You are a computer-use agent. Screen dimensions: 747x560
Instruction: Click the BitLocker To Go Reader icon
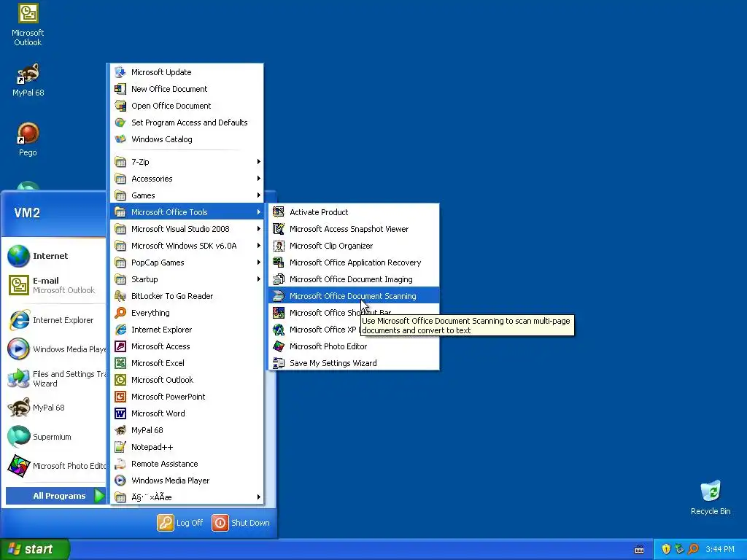click(120, 296)
